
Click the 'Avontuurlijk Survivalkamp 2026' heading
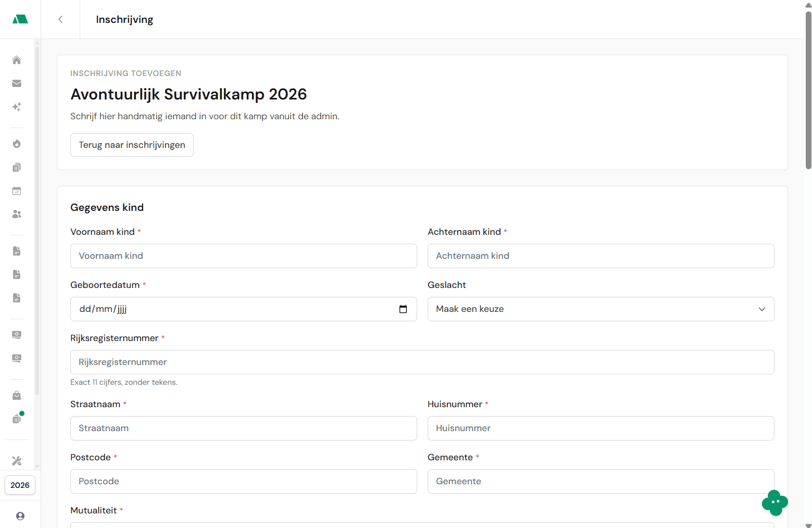click(189, 94)
